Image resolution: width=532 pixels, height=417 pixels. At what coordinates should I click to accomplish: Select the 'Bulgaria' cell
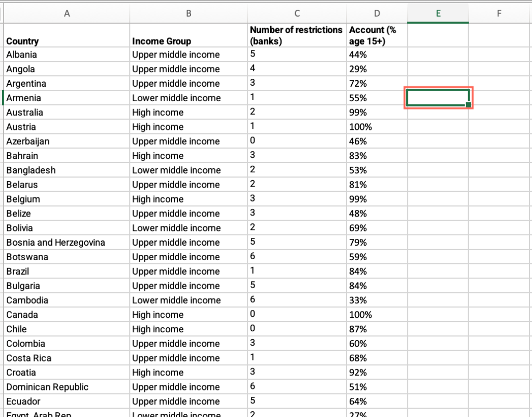[66, 286]
